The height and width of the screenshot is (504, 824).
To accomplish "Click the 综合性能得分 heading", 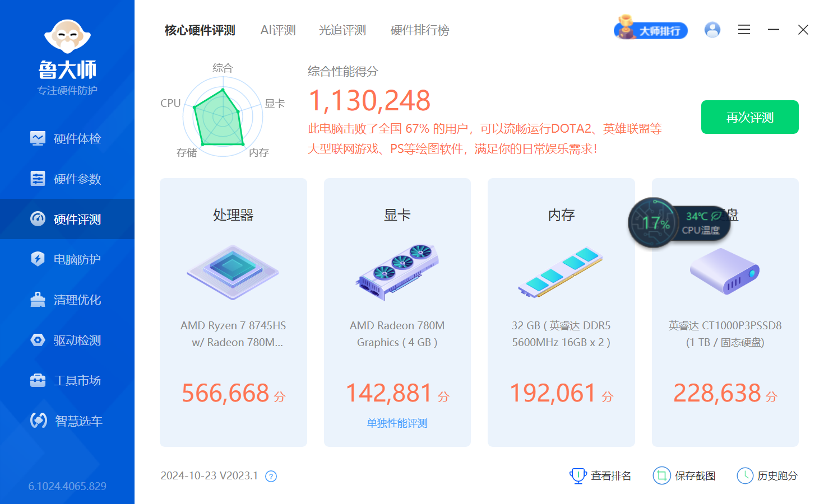I will 343,71.
